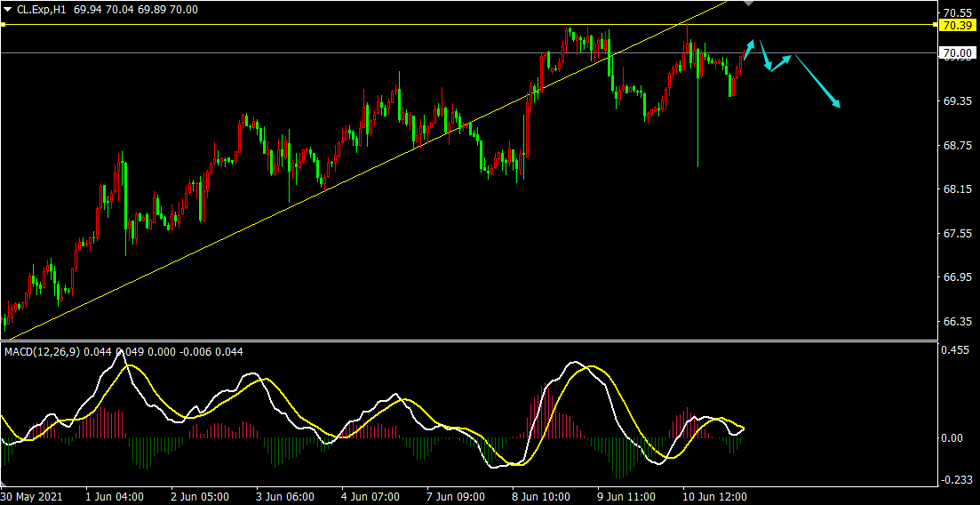Click the 7 Jun 09:00 time label

pos(457,497)
